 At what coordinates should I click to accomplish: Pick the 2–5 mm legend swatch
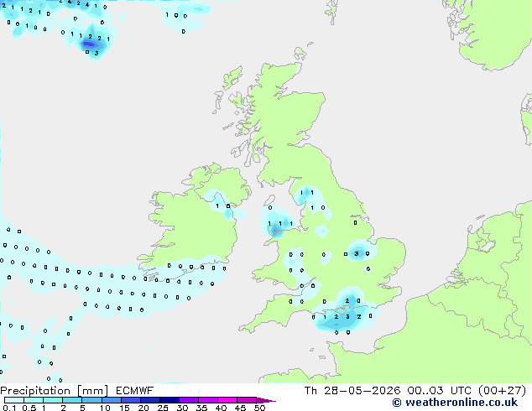[x=72, y=400]
